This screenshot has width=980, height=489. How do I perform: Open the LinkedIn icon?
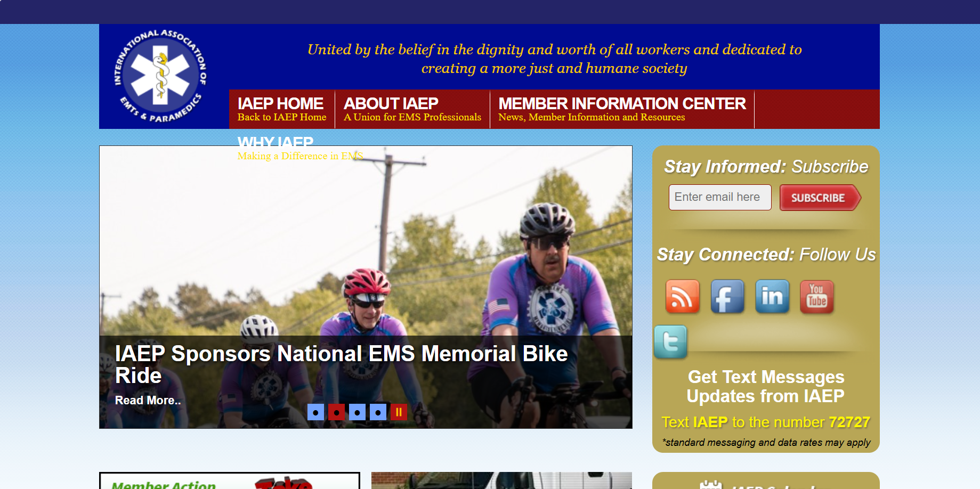(772, 296)
